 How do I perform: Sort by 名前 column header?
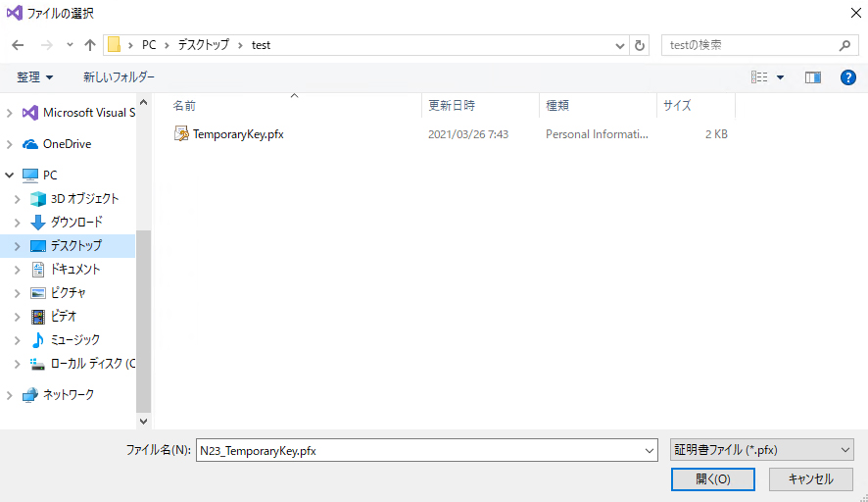(184, 105)
